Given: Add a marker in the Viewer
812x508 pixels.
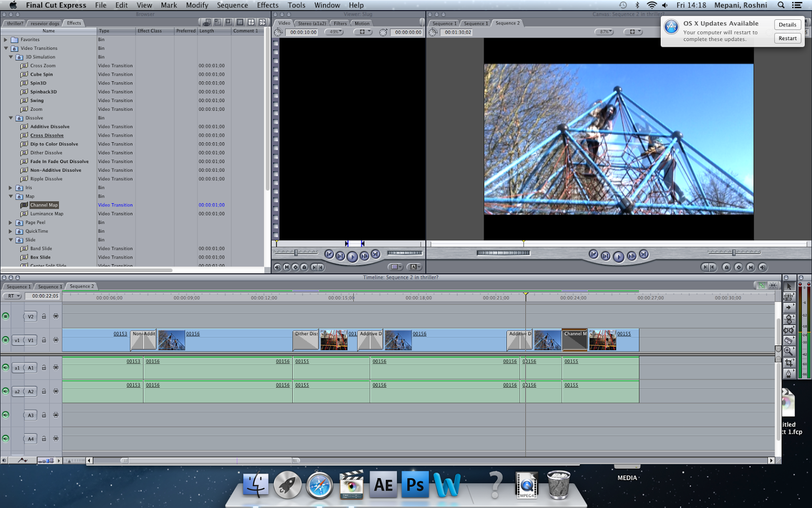Looking at the screenshot, I should pos(304,267).
